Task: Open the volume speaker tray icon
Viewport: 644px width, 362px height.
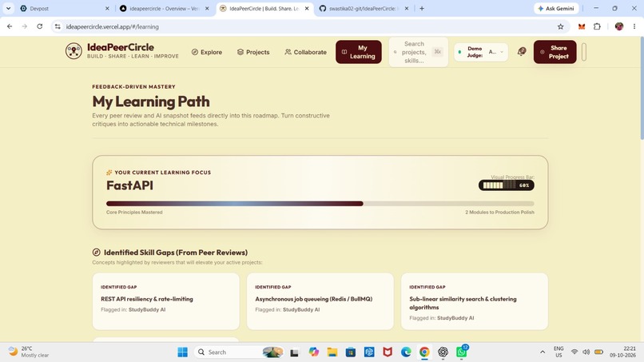Action: click(586, 352)
